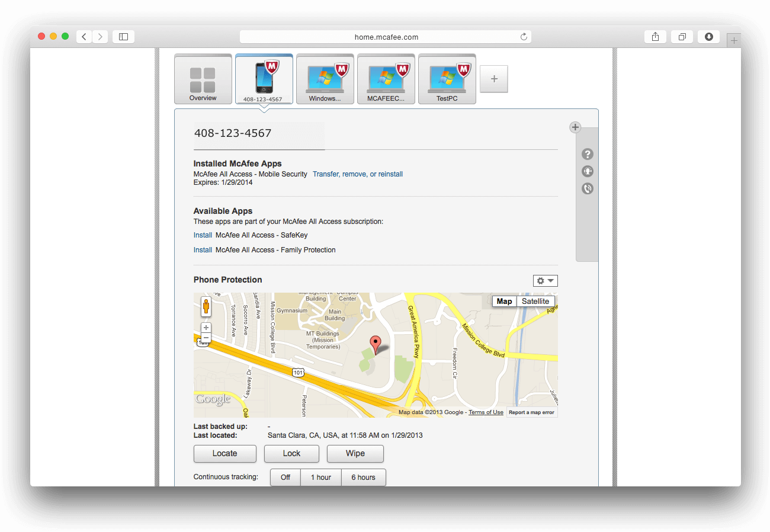Open a new Safari tab
This screenshot has width=770, height=532.
(x=734, y=40)
